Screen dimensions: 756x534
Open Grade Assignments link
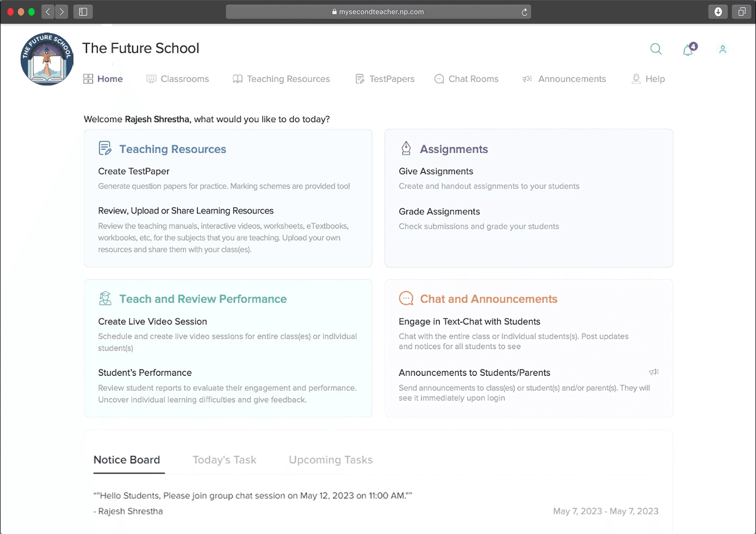(x=439, y=212)
